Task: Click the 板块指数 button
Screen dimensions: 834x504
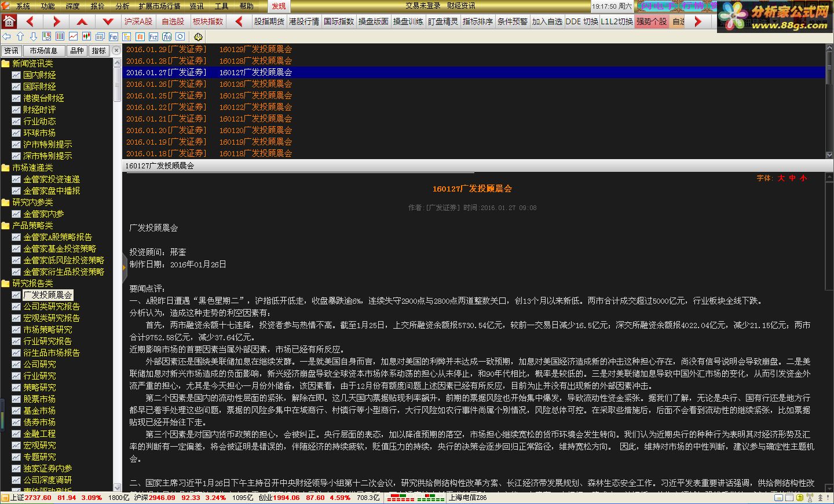Action: 208,21
